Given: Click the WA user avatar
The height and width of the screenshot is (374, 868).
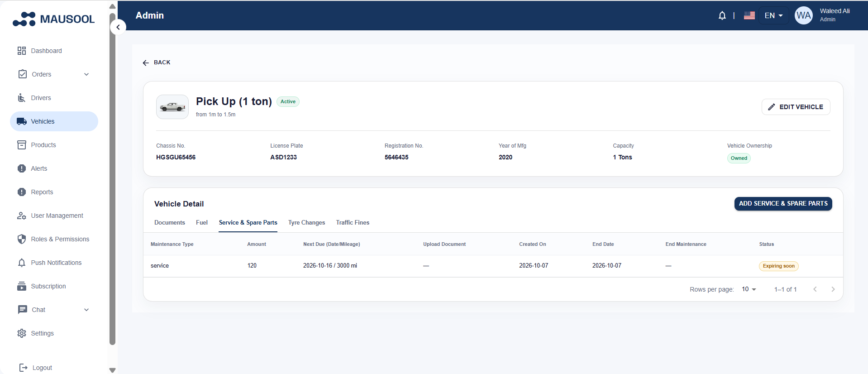Looking at the screenshot, I should (804, 15).
